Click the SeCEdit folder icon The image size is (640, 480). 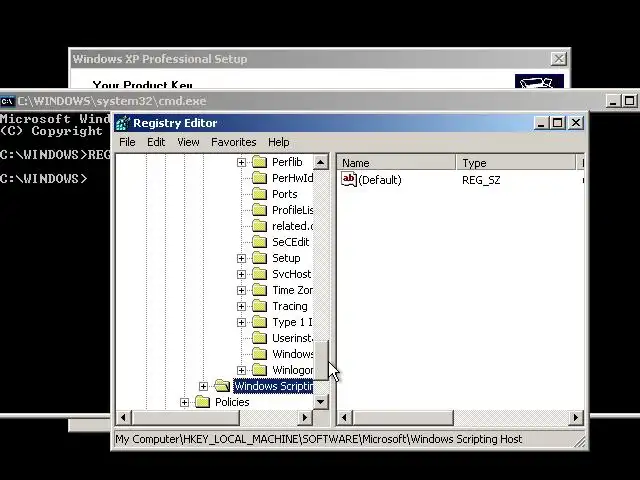[259, 242]
